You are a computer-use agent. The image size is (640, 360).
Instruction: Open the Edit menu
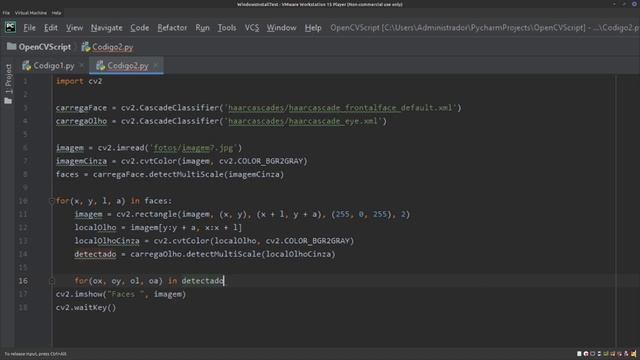tap(51, 28)
